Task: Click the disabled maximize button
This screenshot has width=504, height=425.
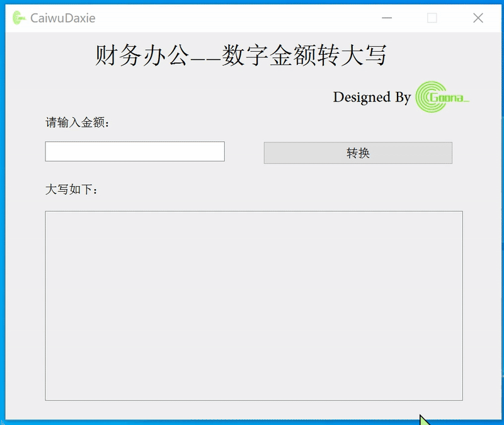Action: click(x=432, y=18)
